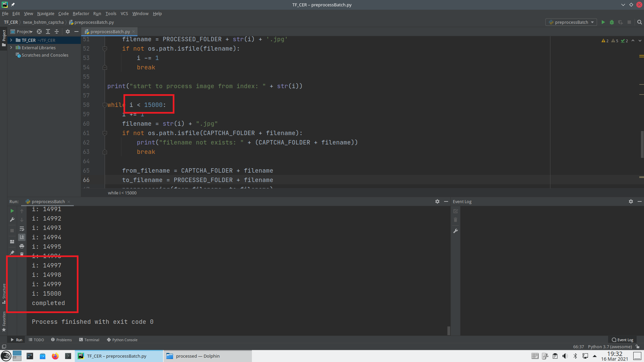Restore layout in Run panel
Viewport: 644px width, 362px height.
click(12, 241)
